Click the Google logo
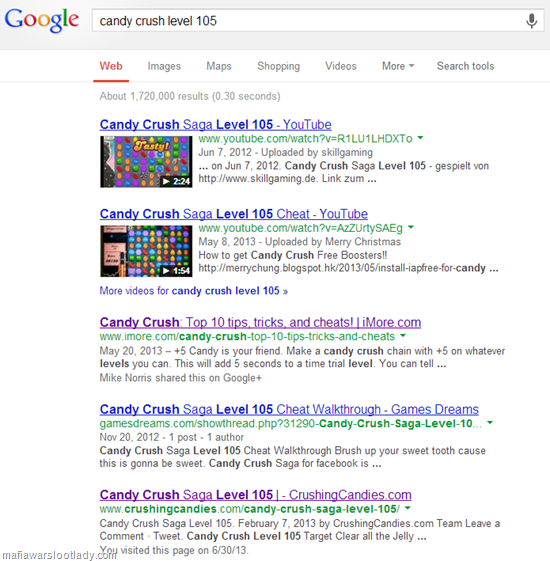The image size is (550, 561). point(42,20)
